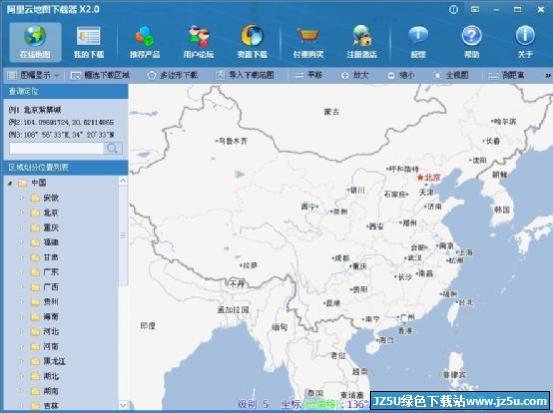The image size is (553, 413).
Task: Click the 上海 city label on map
Action: pos(466,253)
